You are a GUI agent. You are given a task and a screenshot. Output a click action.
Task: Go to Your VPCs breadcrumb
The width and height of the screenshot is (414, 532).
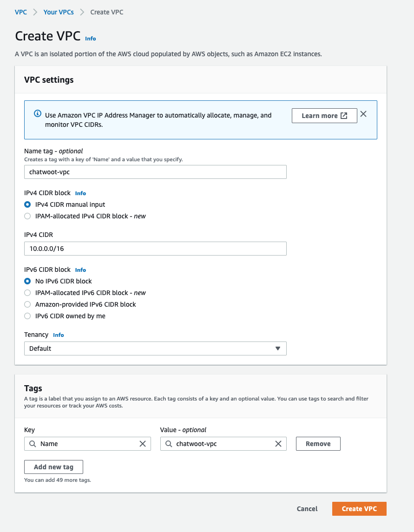pyautogui.click(x=59, y=12)
